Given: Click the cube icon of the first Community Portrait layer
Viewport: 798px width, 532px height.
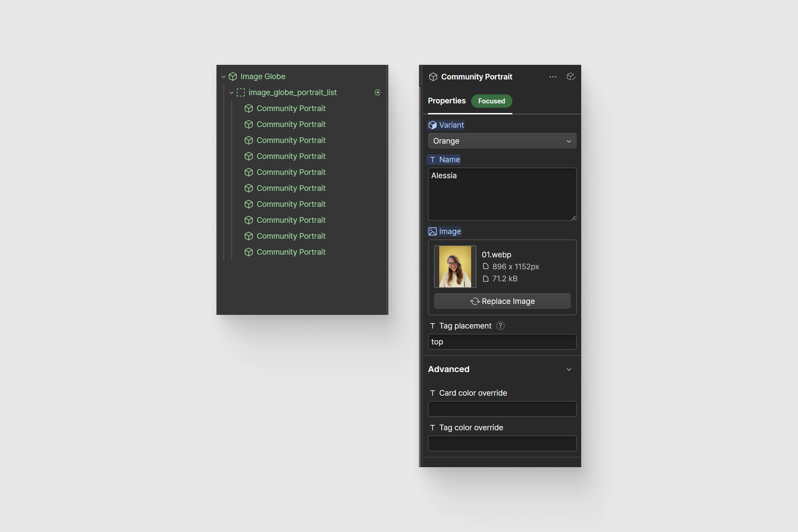Looking at the screenshot, I should pyautogui.click(x=249, y=108).
